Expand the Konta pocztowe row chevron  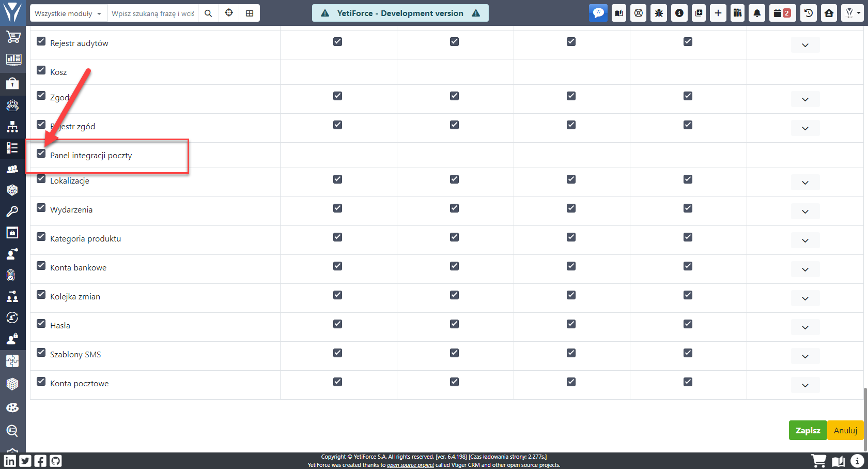(805, 385)
